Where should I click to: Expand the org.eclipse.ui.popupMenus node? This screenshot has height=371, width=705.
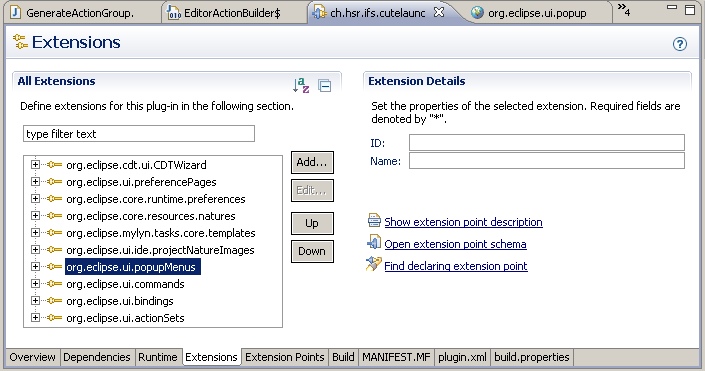point(35,267)
